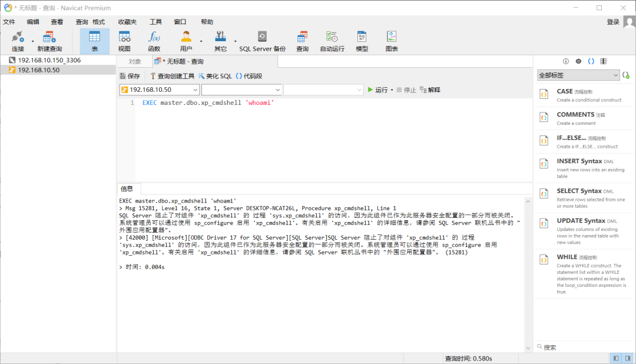Open the User (用户) toolbar icon
Viewport: 636px width, 364px height.
pyautogui.click(x=185, y=41)
